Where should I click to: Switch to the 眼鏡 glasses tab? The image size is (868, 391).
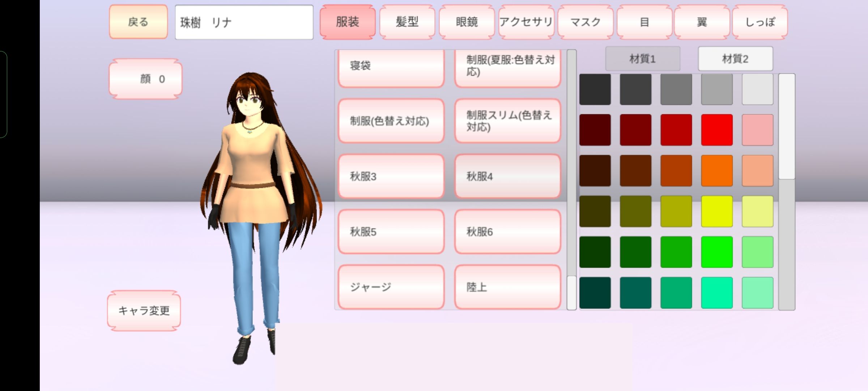point(467,22)
